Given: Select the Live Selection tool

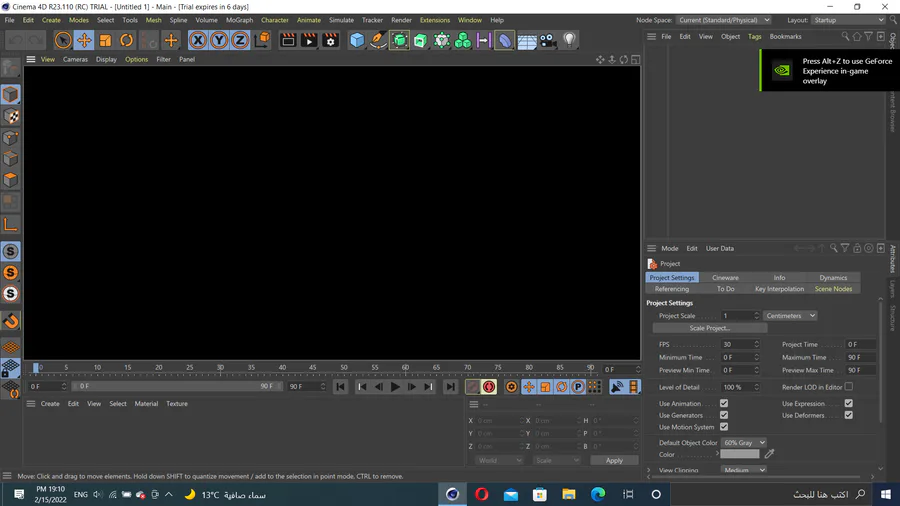Looking at the screenshot, I should point(63,40).
